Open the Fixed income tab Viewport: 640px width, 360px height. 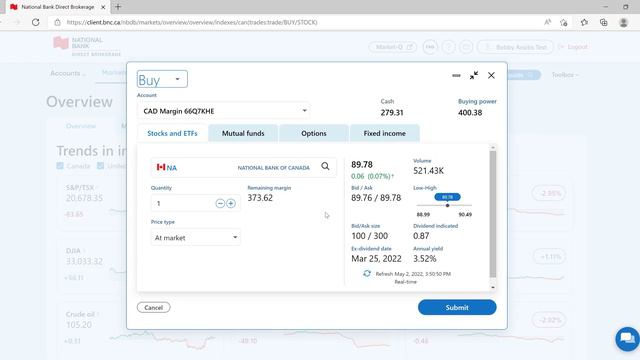384,133
